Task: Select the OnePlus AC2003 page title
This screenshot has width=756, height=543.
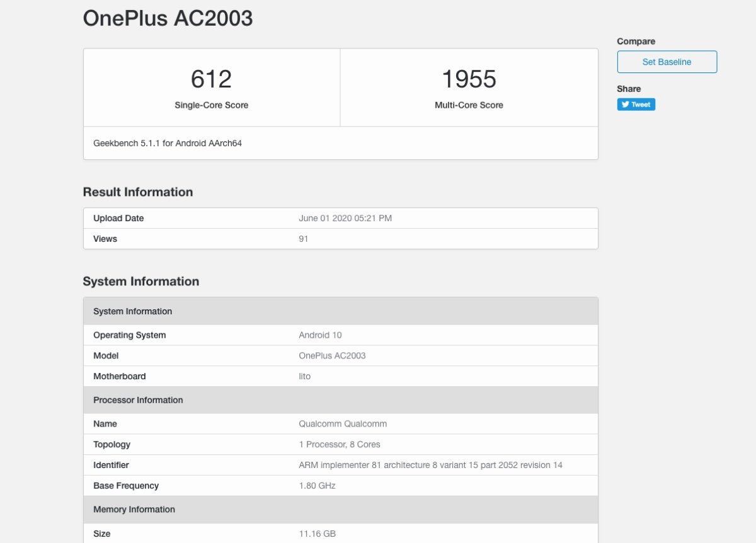Action: 168,18
